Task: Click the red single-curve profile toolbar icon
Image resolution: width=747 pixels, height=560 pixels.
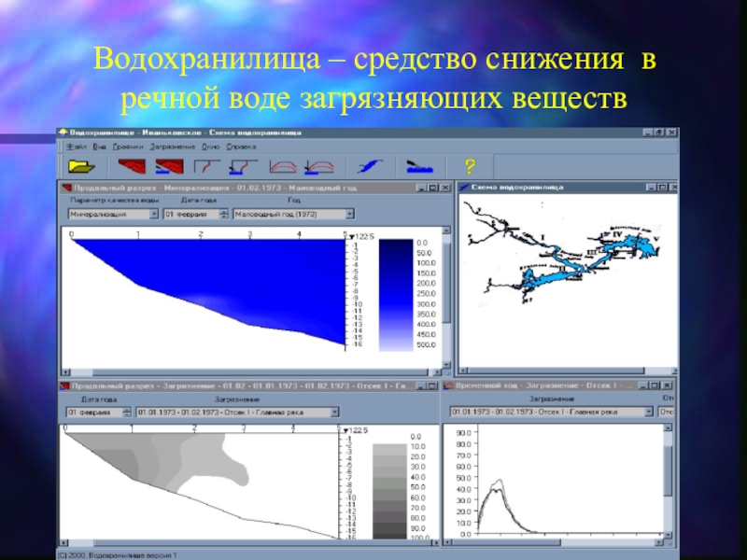Action: (x=206, y=167)
